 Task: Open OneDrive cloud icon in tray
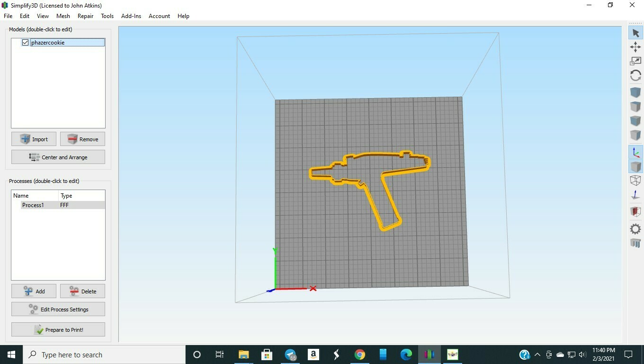click(560, 355)
